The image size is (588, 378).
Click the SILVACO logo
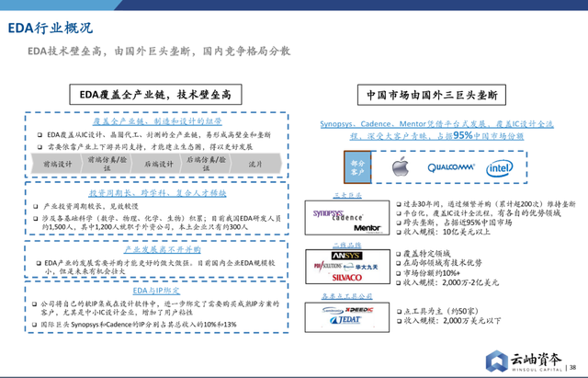click(x=347, y=278)
